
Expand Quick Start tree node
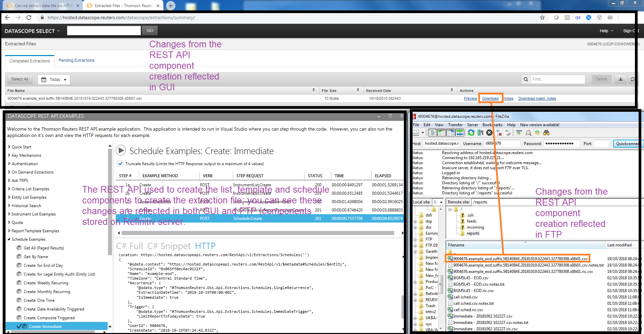(9, 147)
